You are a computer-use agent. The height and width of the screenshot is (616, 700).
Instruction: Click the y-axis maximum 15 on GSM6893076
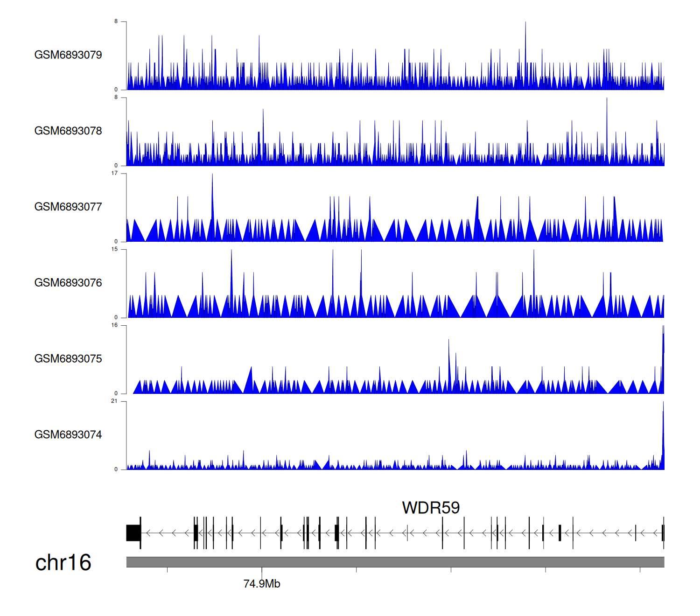click(114, 250)
